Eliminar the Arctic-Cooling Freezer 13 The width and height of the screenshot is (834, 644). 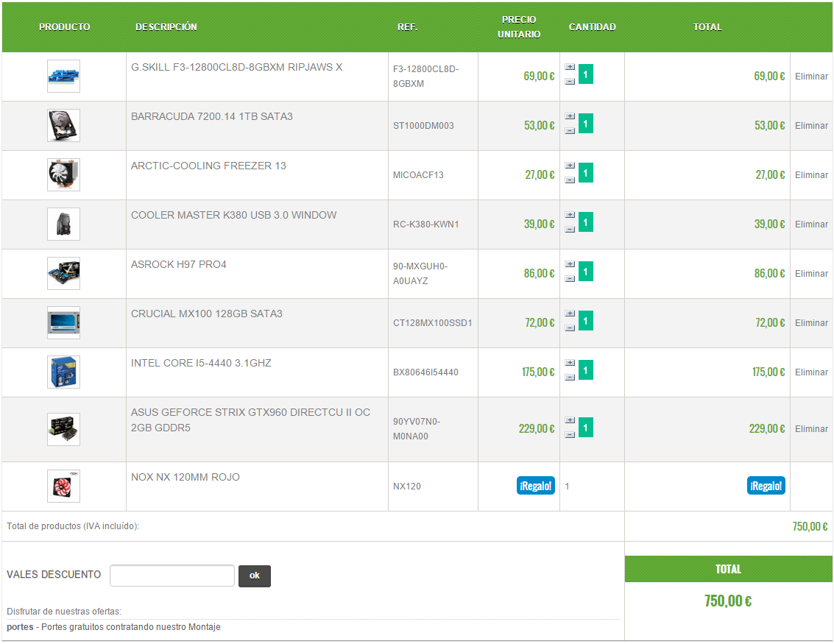[811, 175]
